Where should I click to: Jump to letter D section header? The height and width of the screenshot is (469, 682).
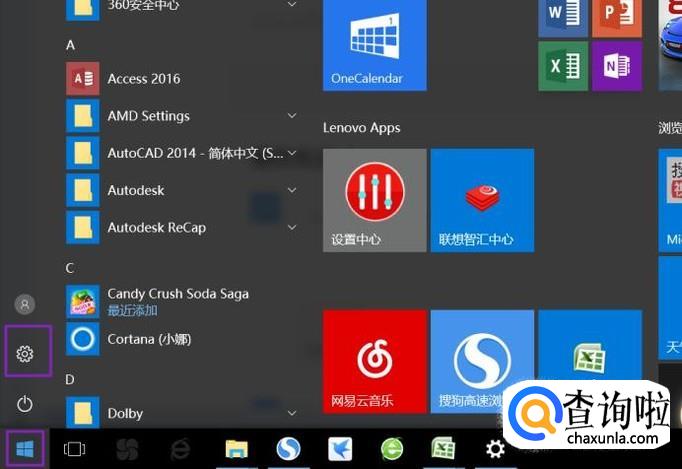click(70, 380)
